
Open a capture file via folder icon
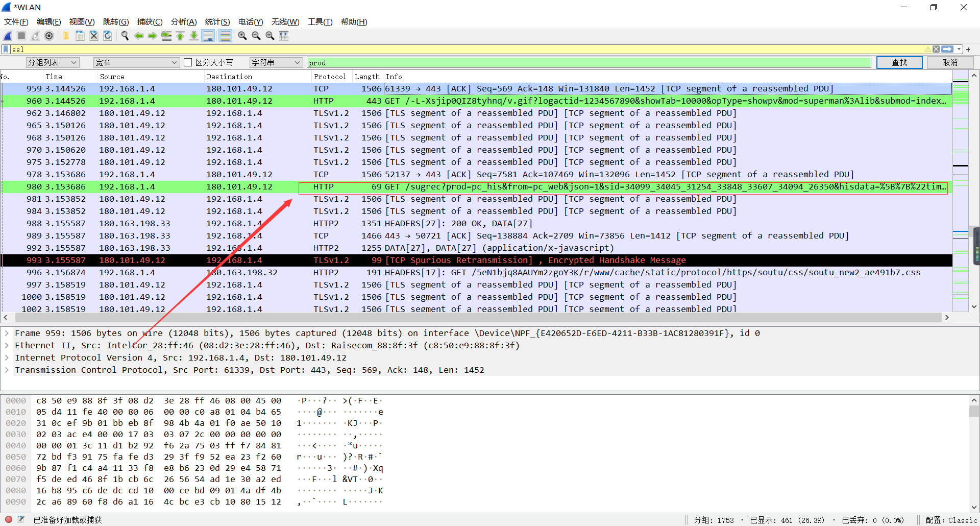click(66, 36)
